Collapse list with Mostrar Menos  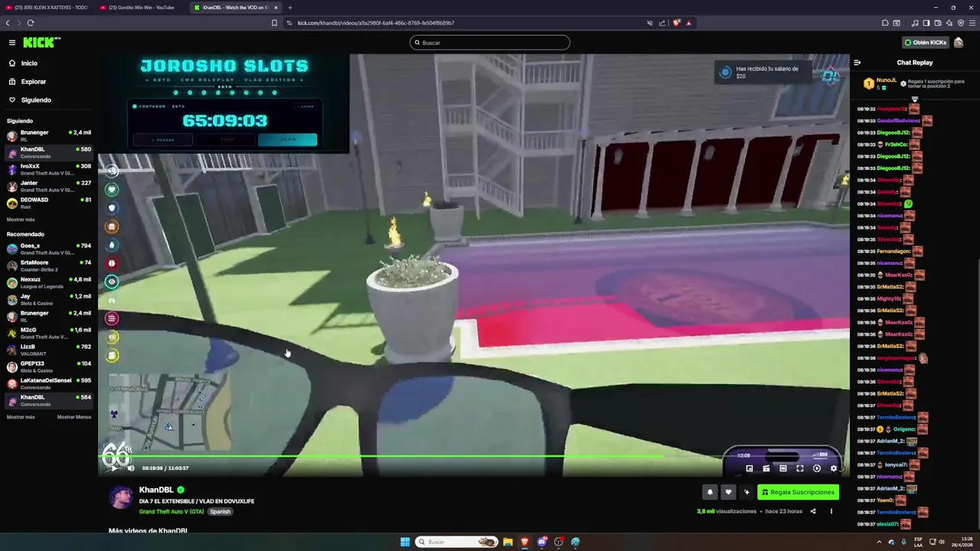[74, 417]
